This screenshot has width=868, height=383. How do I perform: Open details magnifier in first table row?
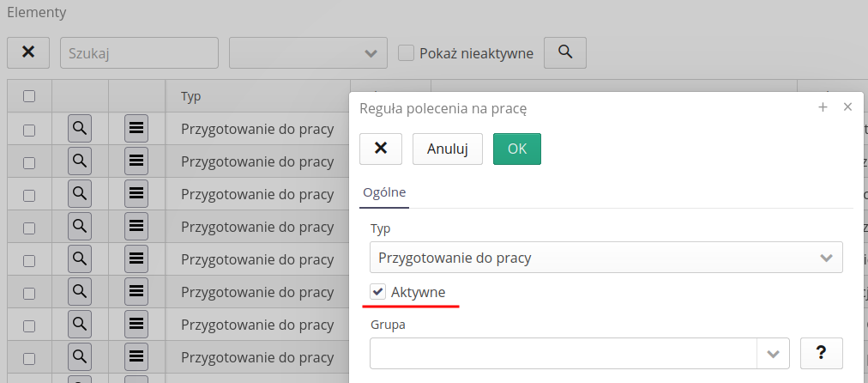click(80, 129)
